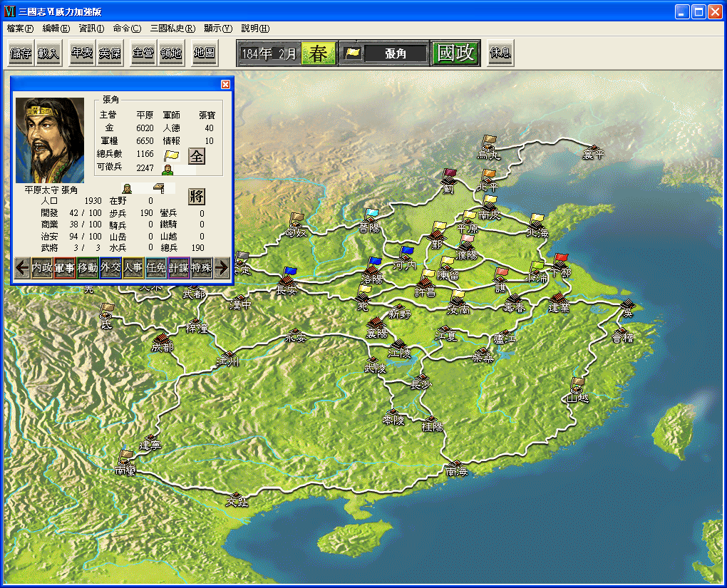727x588 pixels.
Task: Open the 年表 chronicle toolbar button
Action: 82,53
